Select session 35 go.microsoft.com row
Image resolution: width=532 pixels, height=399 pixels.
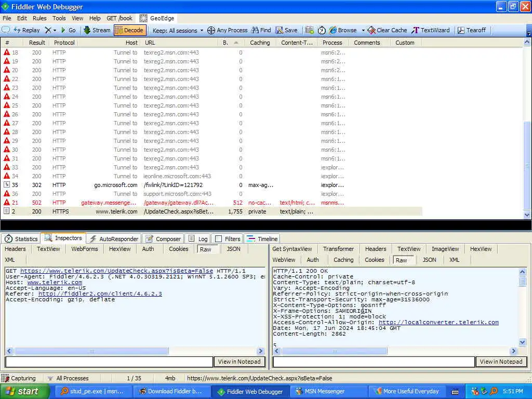point(212,185)
